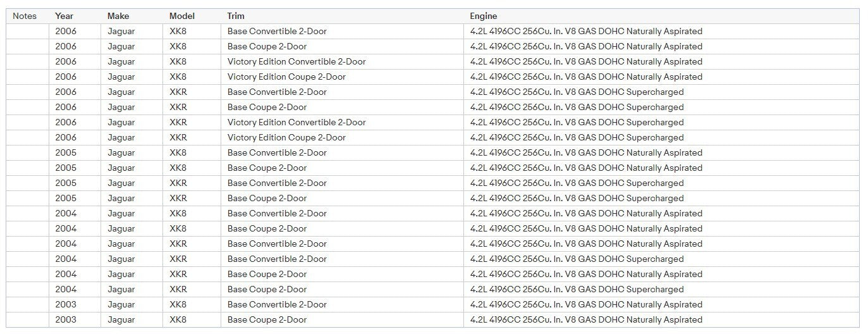Select Victory Edition Coupe trim in 2006 XK8 row
The width and height of the screenshot is (868, 334).
tap(286, 77)
